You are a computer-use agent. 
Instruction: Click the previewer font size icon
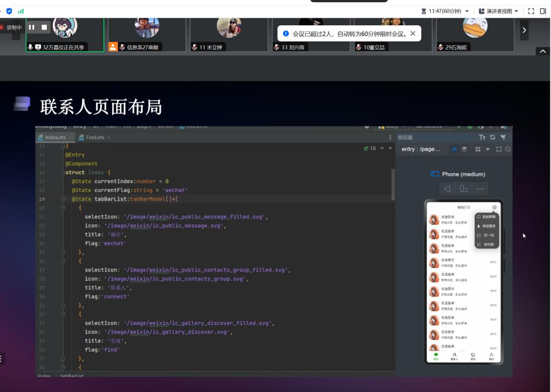tap(482, 138)
